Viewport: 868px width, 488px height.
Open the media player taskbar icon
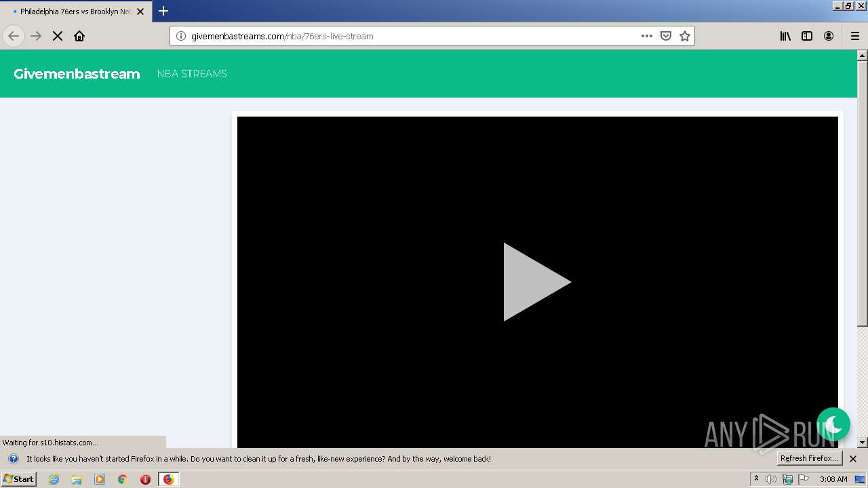point(100,479)
